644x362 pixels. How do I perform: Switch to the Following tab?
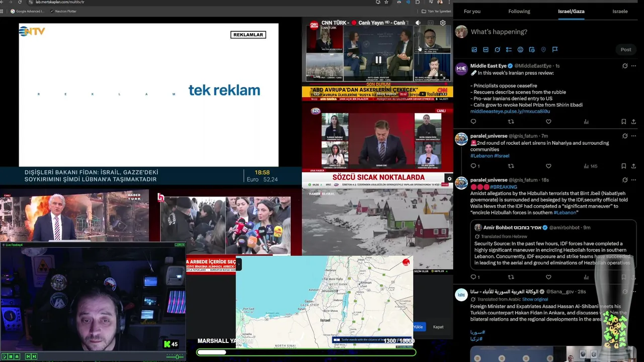(x=519, y=11)
